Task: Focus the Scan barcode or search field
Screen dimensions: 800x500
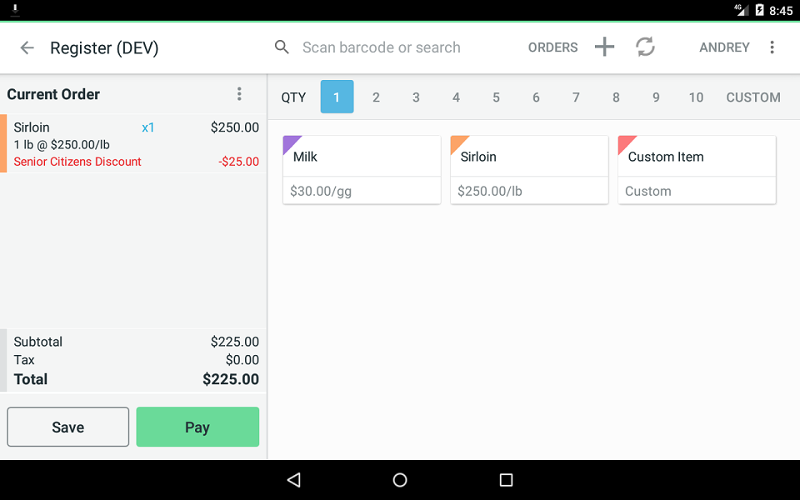Action: click(381, 47)
